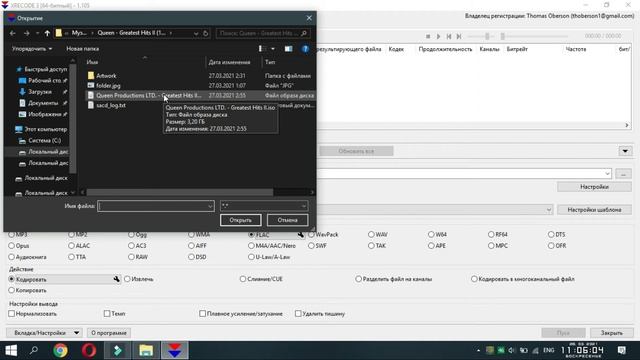The image size is (640, 360).
Task: Change file view layout icon
Action: [262, 49]
